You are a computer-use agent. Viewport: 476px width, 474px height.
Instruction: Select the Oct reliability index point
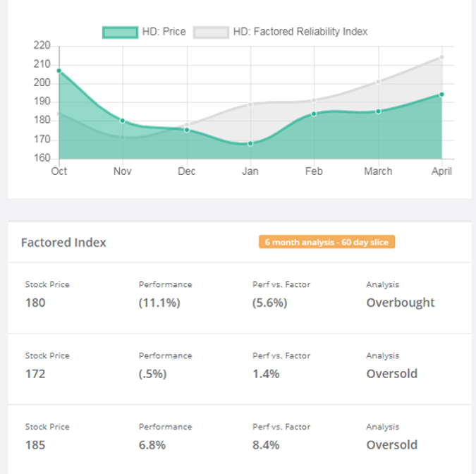[x=59, y=114]
